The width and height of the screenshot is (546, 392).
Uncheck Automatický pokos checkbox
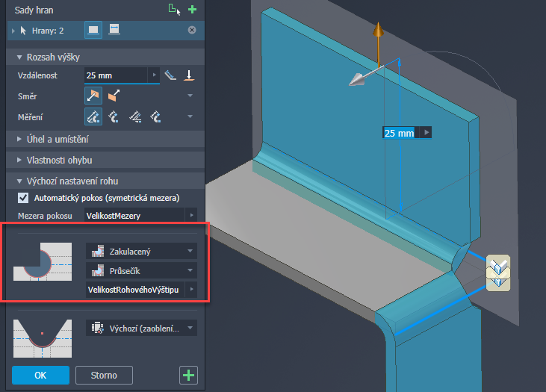tap(22, 198)
